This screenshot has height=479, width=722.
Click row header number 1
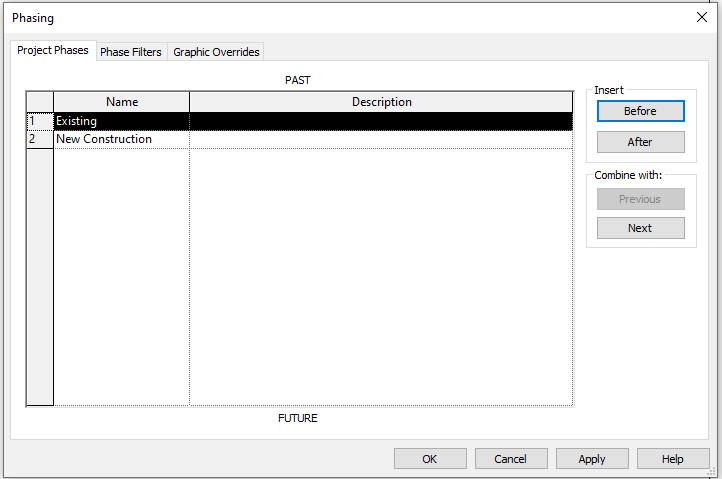click(x=40, y=121)
